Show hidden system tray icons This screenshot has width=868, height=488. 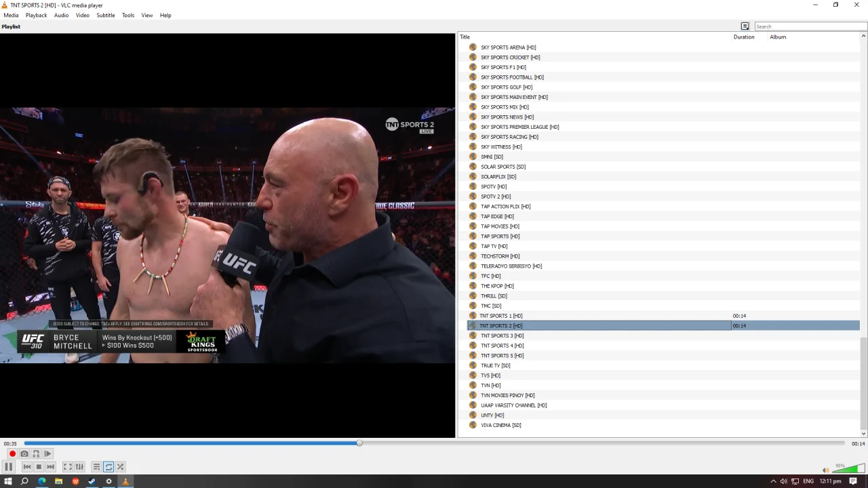[x=773, y=481]
